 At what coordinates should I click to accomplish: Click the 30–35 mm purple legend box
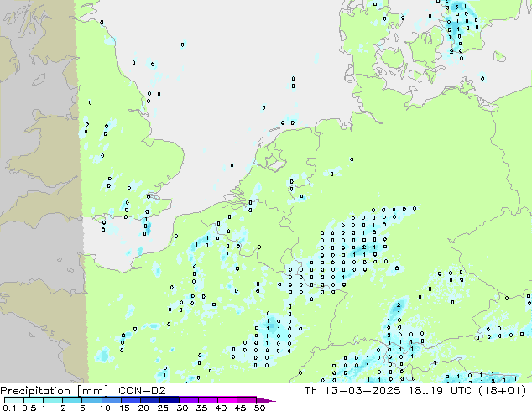tap(188, 400)
